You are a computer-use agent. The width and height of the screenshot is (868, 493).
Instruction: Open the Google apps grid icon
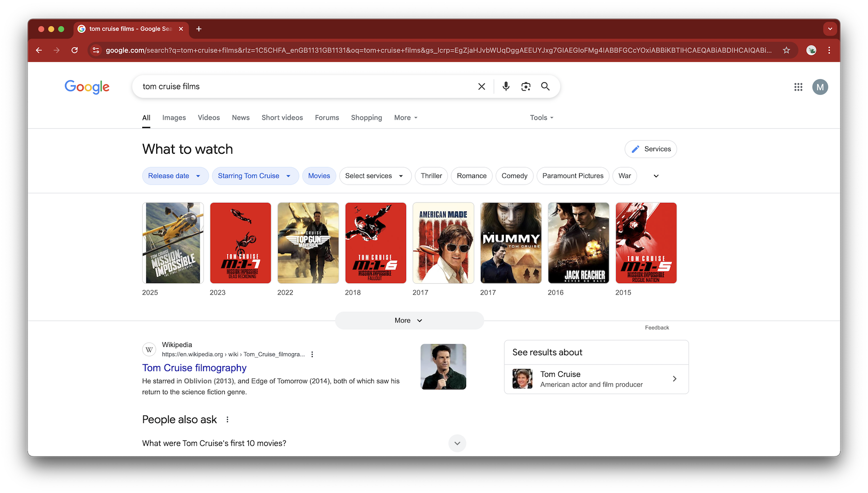click(x=799, y=87)
